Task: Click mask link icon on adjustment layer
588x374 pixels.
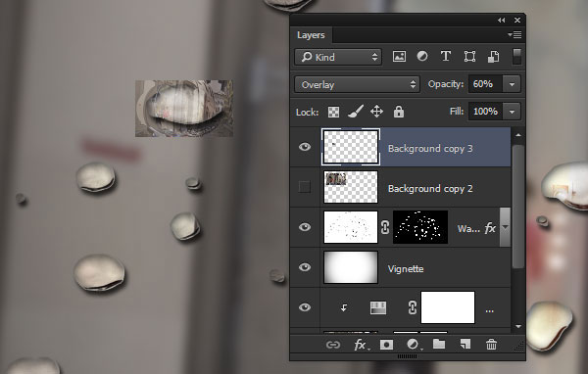Action: point(413,307)
